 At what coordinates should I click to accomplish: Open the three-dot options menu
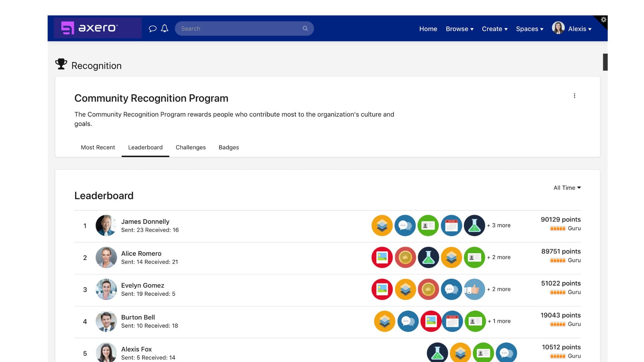point(575,96)
